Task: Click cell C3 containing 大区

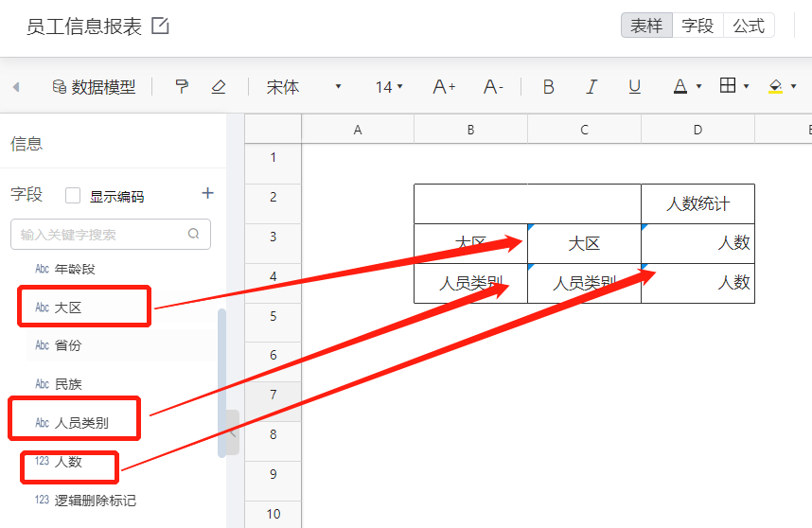Action: 584,243
